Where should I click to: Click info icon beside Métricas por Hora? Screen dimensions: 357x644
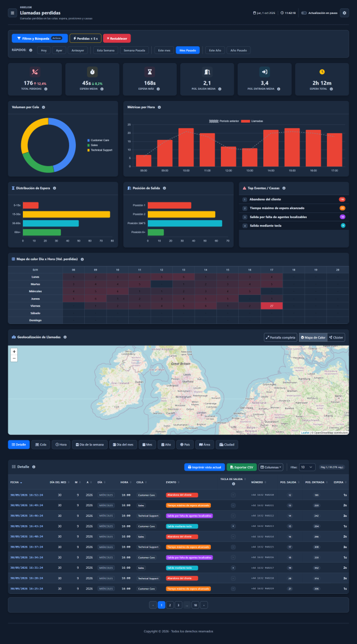click(x=160, y=107)
